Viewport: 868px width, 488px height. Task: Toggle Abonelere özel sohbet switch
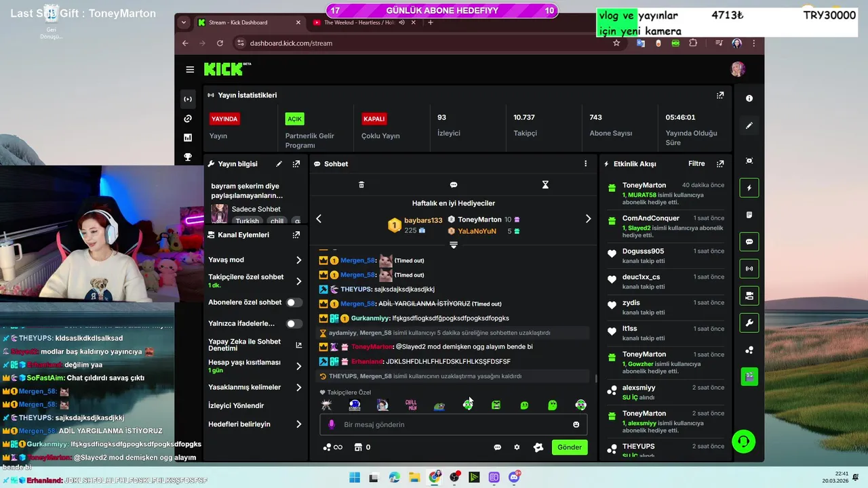[x=294, y=302]
